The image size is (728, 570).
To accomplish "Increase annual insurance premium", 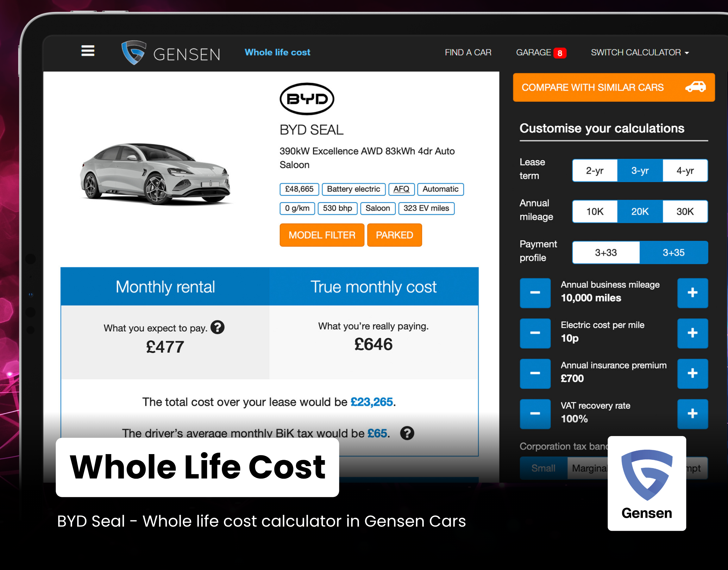I will click(692, 373).
